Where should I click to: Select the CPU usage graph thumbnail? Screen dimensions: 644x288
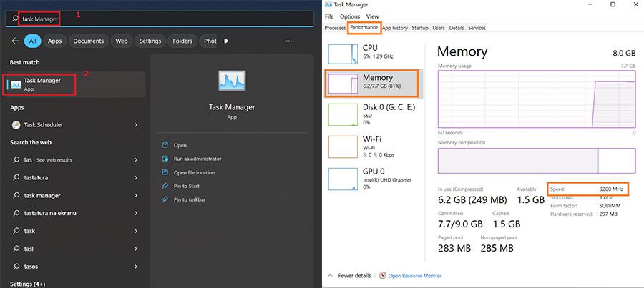tap(343, 54)
